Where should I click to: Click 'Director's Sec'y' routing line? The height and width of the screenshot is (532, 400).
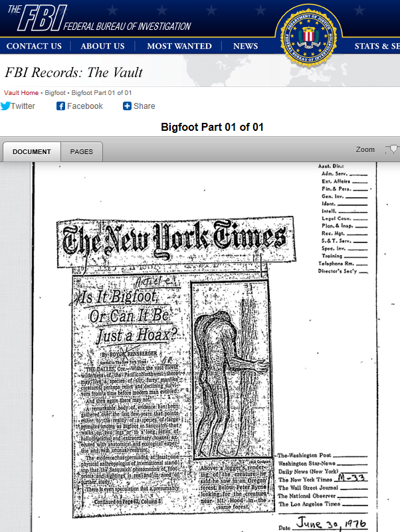click(343, 271)
